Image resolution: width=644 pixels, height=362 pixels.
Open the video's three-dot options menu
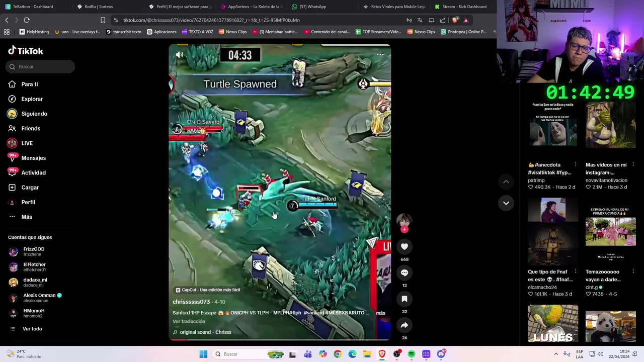click(x=380, y=54)
